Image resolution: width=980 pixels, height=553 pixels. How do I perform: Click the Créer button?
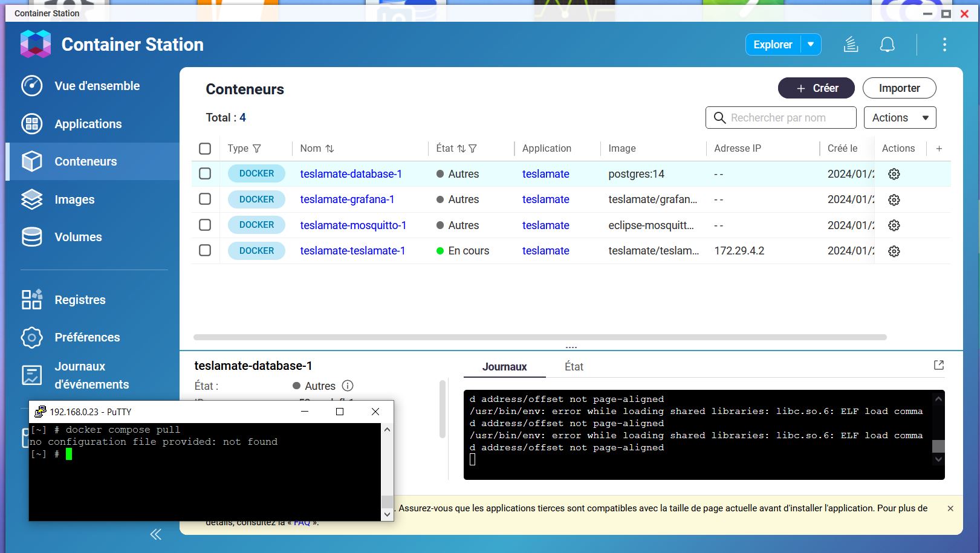[816, 88]
